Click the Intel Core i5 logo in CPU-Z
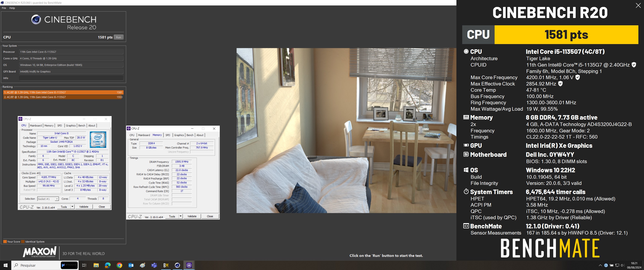The height and width of the screenshot is (270, 644). pos(98,139)
